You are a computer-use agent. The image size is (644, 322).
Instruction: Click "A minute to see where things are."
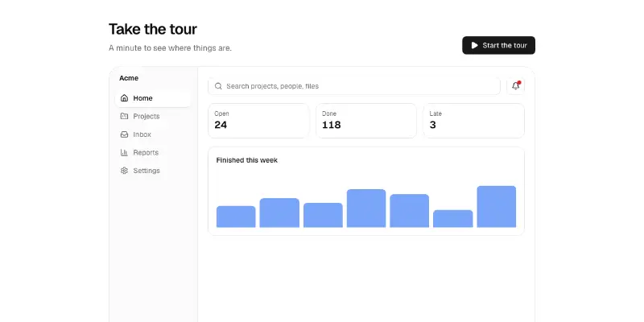170,48
